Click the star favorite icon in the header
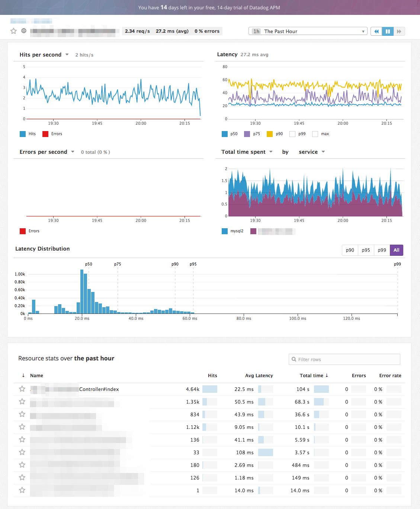420x509 pixels. point(13,31)
